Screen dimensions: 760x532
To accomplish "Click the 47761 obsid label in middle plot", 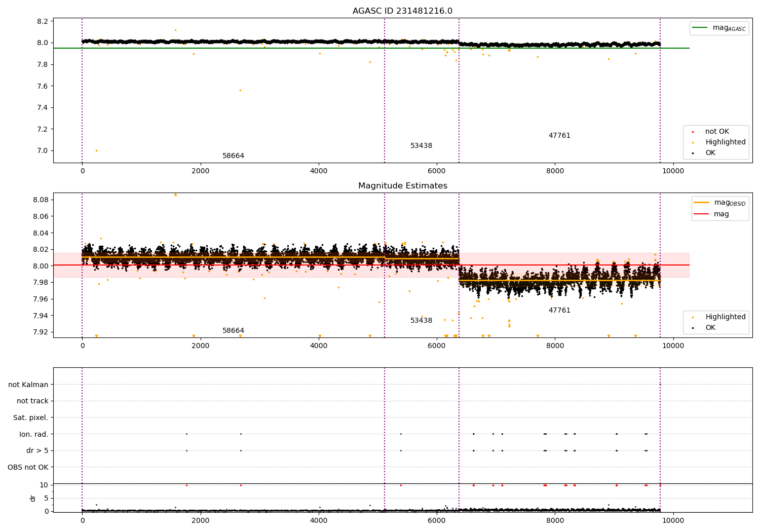I will point(559,311).
